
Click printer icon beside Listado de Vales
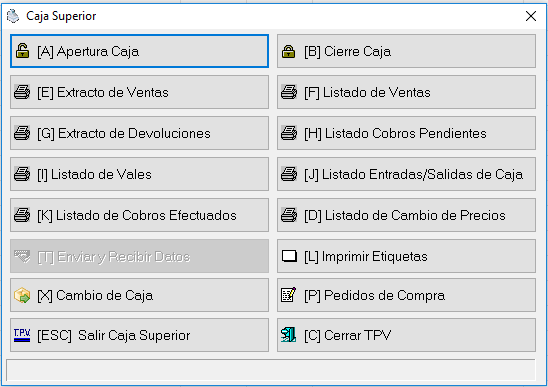point(22,174)
